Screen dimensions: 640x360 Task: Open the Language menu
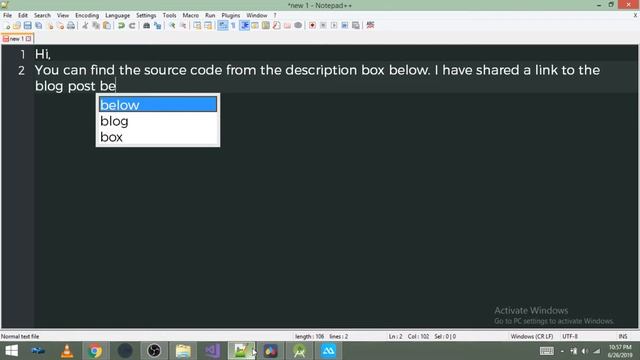click(x=118, y=15)
